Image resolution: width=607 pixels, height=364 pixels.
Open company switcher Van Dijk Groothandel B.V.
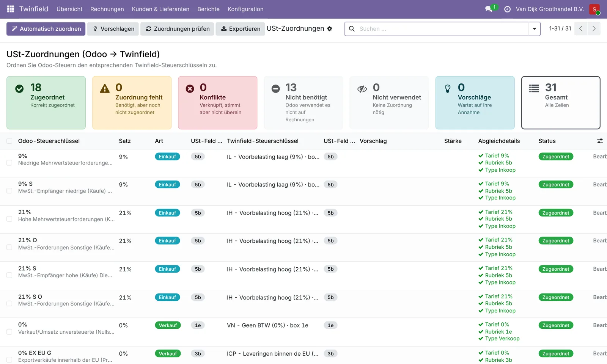coord(550,9)
